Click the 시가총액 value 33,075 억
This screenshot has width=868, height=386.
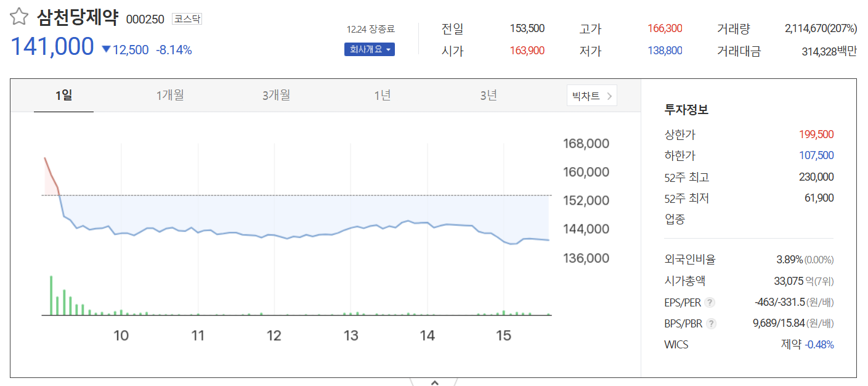(795, 281)
